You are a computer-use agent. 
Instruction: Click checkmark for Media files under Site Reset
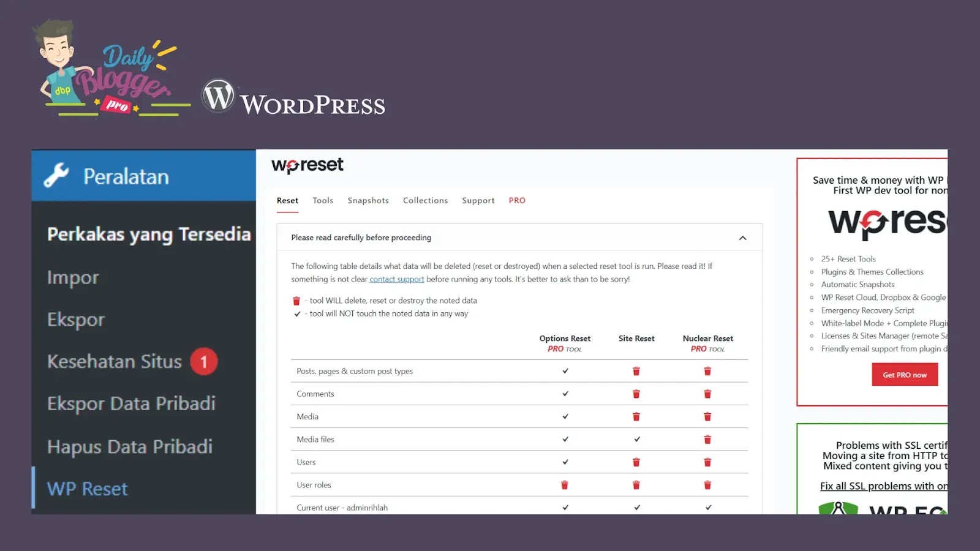pyautogui.click(x=637, y=439)
